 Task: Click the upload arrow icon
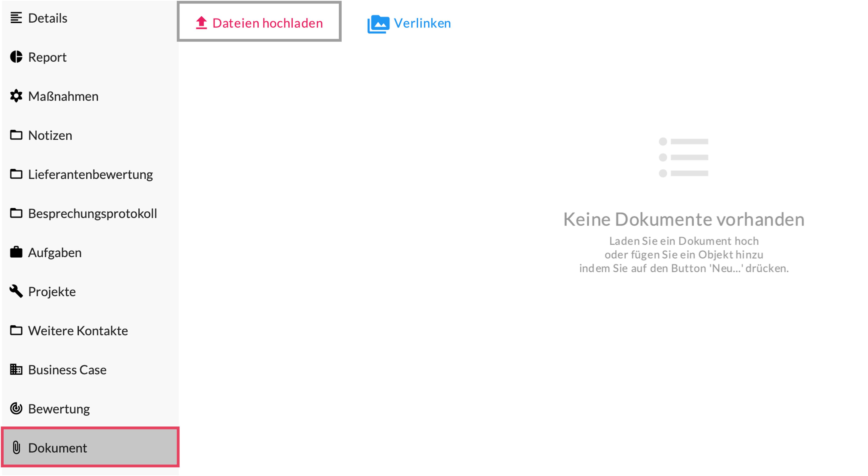201,23
